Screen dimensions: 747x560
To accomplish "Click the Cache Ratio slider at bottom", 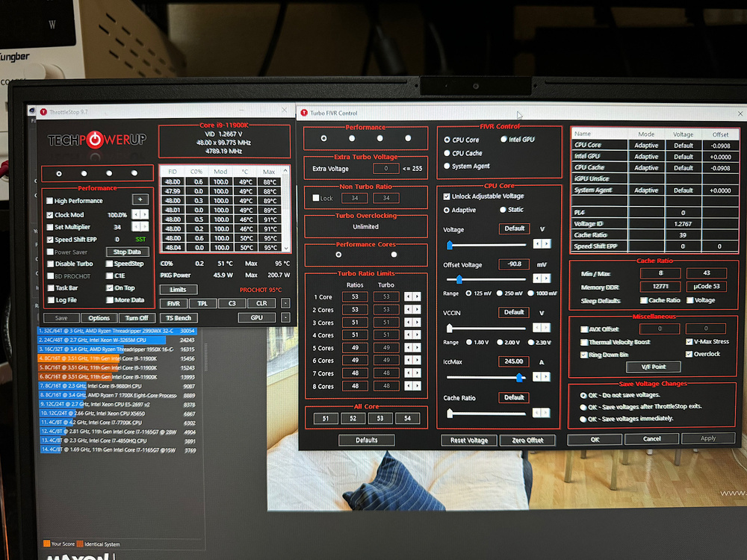I will coord(486,414).
